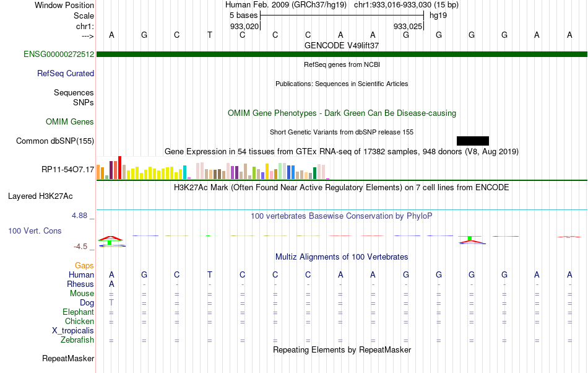Select the X_tropicalis alignment row label
Image resolution: width=588 pixels, height=373 pixels.
[x=73, y=331]
